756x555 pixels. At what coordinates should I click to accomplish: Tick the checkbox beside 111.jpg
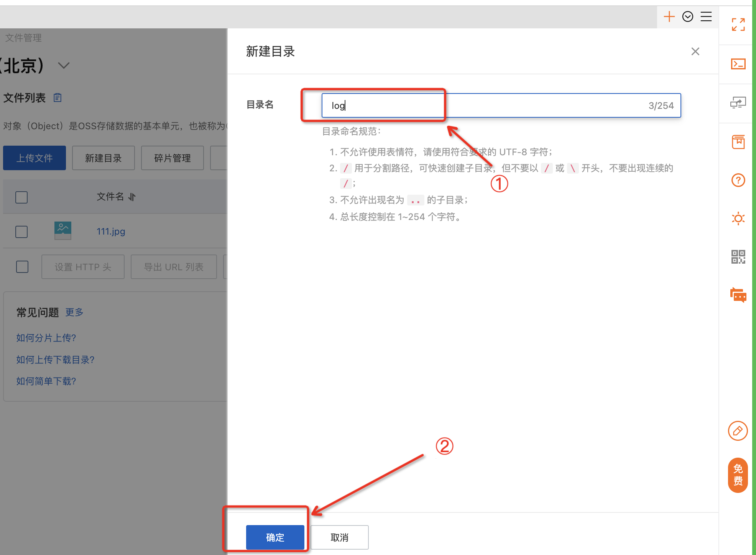[x=21, y=232]
